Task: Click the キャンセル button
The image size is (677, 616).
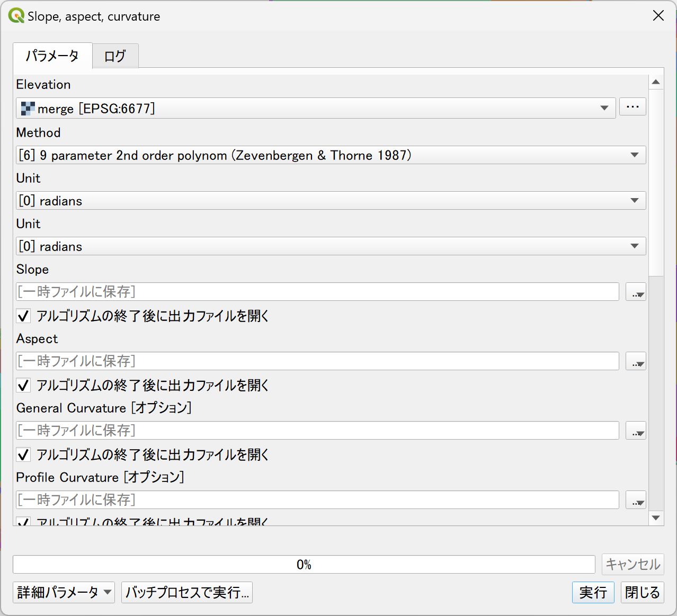Action: point(633,565)
